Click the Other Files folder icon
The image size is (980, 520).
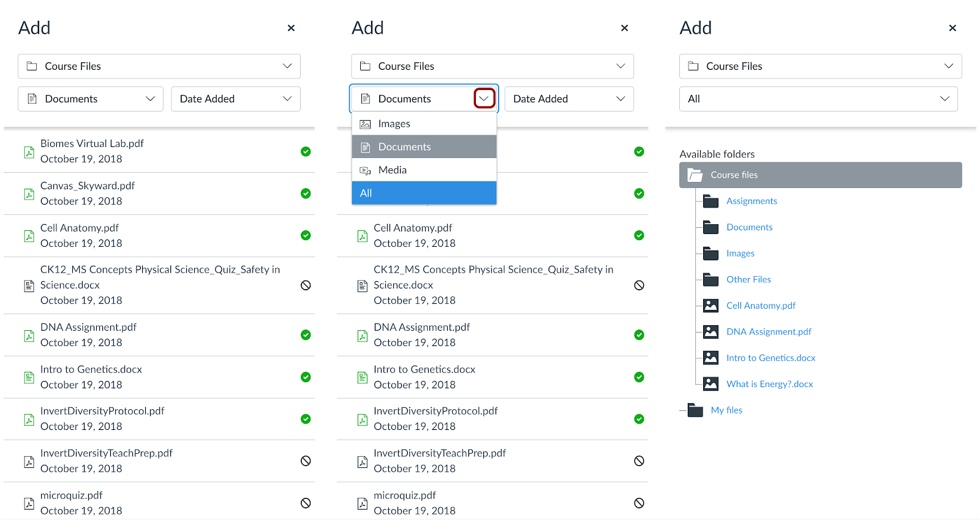point(710,279)
